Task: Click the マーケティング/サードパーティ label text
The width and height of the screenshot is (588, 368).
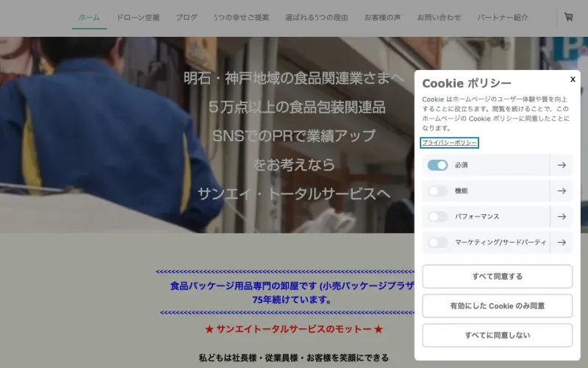Action: click(x=501, y=242)
